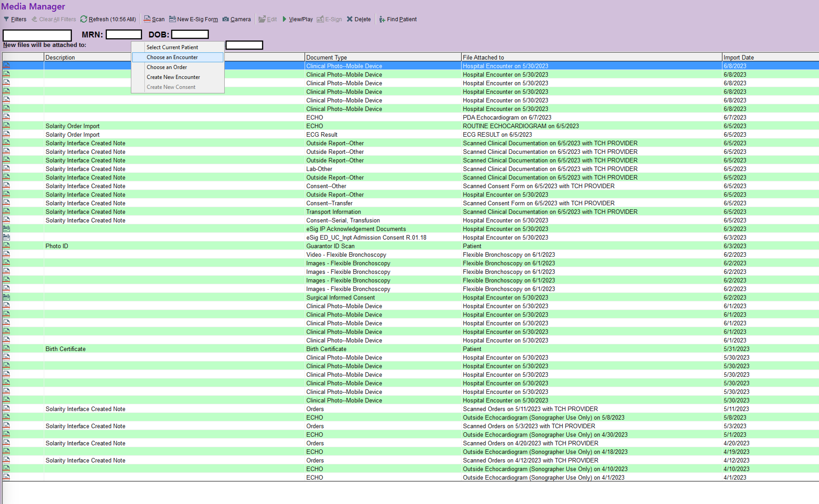Click the File Attached to column header
This screenshot has height=504, width=819.
591,57
